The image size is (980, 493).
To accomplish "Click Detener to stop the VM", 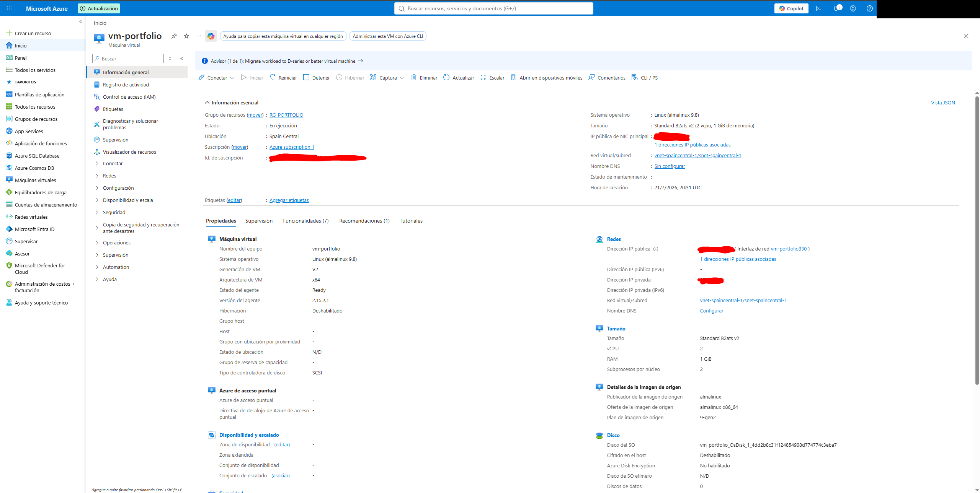I will pyautogui.click(x=317, y=78).
